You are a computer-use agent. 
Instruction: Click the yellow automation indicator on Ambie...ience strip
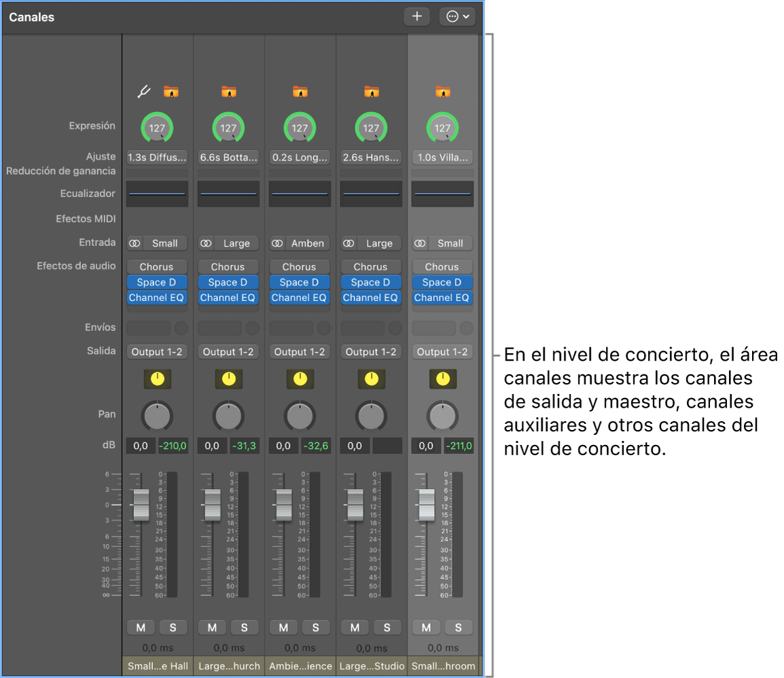300,379
